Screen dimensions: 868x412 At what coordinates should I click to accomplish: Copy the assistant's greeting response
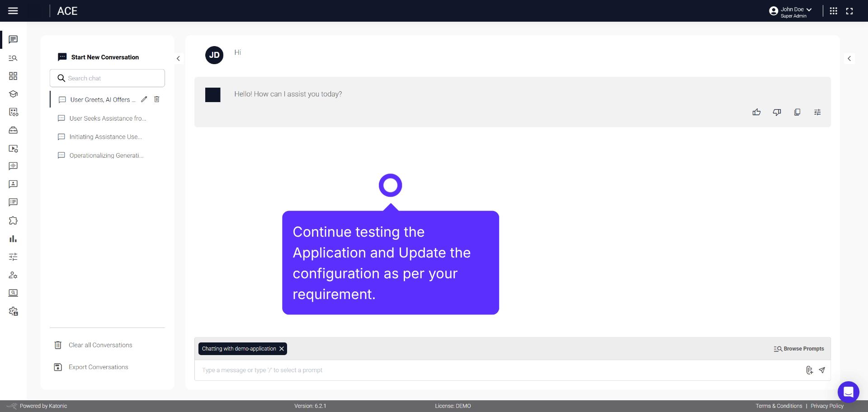[797, 112]
